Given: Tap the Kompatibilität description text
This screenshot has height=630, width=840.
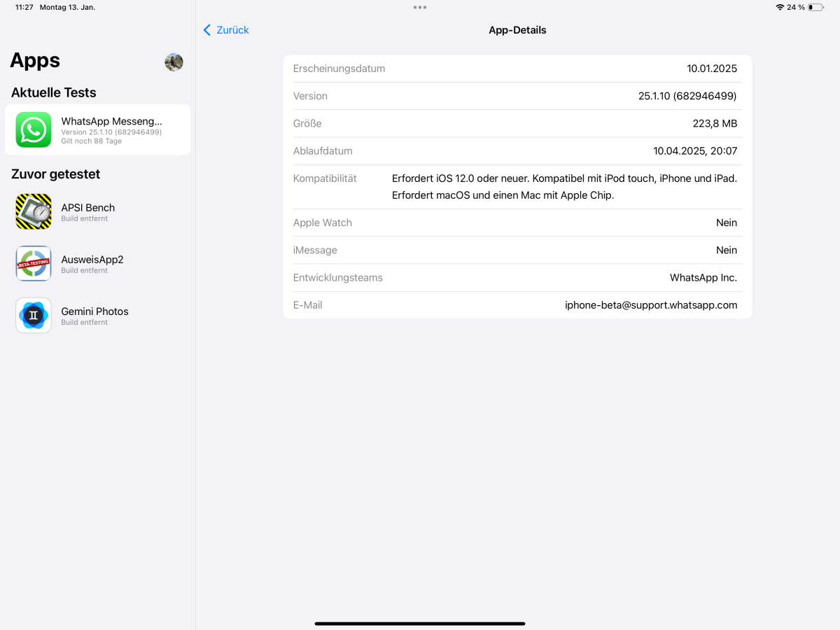Looking at the screenshot, I should pyautogui.click(x=564, y=187).
